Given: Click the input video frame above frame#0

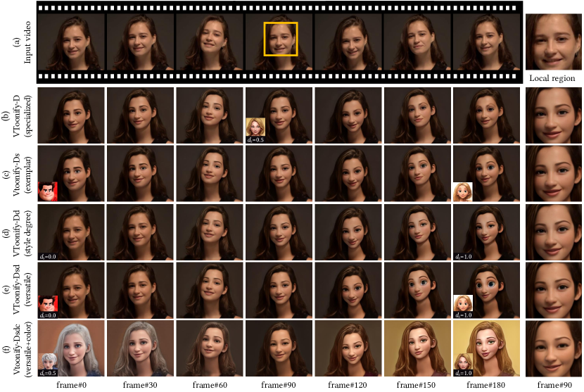Looking at the screenshot, I should tap(71, 42).
